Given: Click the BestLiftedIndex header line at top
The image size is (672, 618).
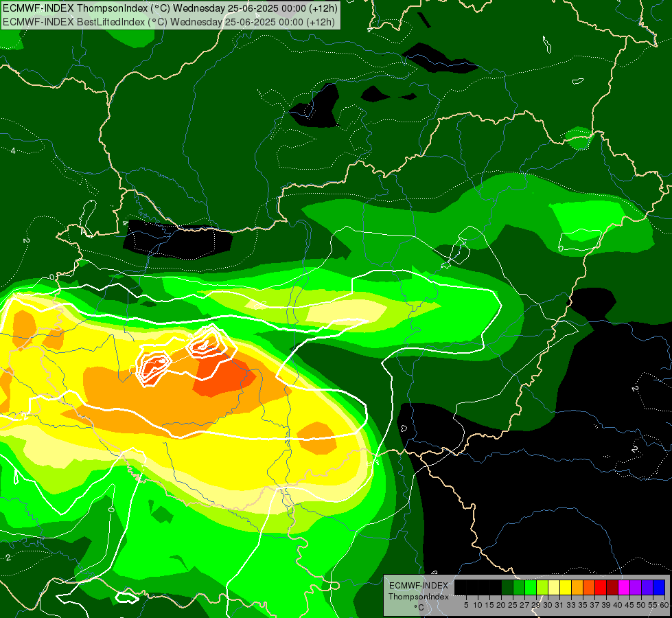Looking at the screenshot, I should [168, 22].
